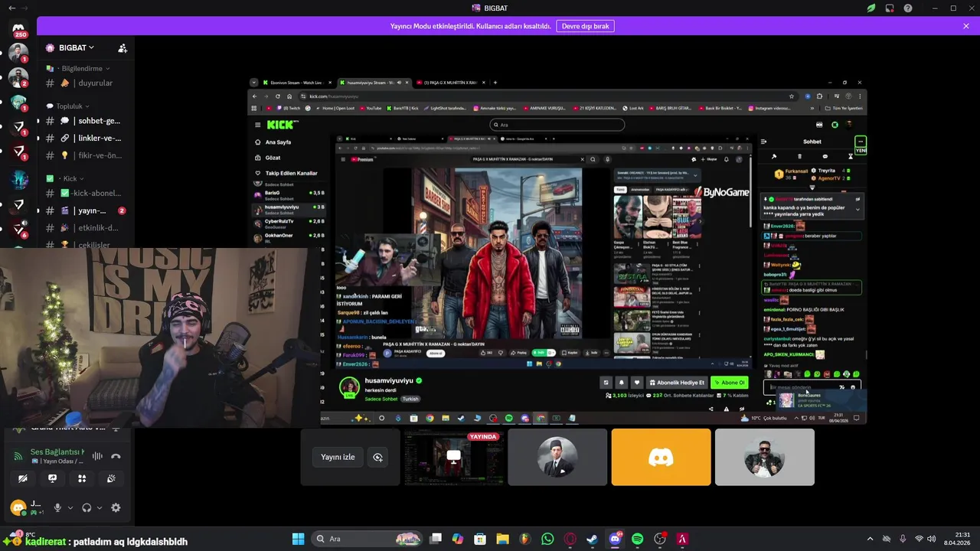Pop out the stream next to Yayını izle
Image resolution: width=980 pixels, height=551 pixels.
point(377,457)
